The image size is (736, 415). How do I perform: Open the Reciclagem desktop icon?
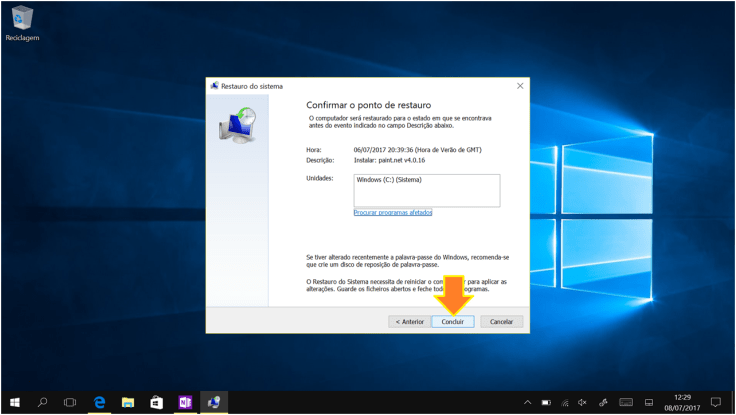pos(20,20)
